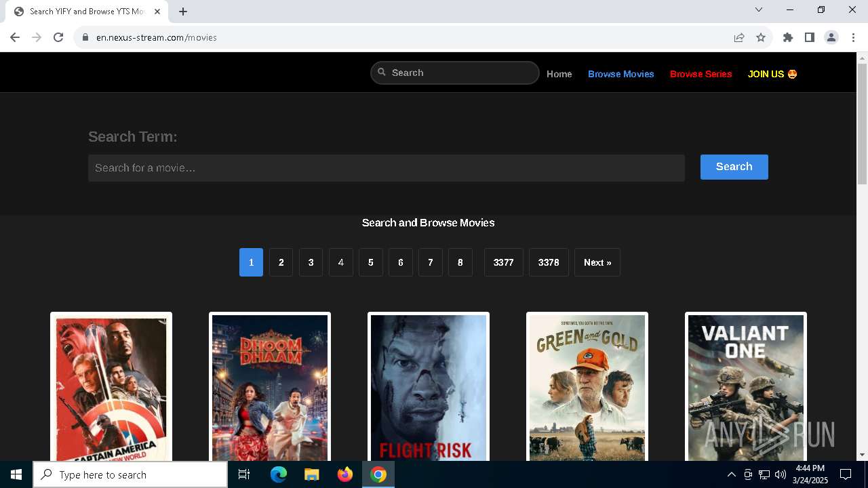Viewport: 868px width, 488px height.
Task: Open the Extensions puzzle icon
Action: pos(788,37)
